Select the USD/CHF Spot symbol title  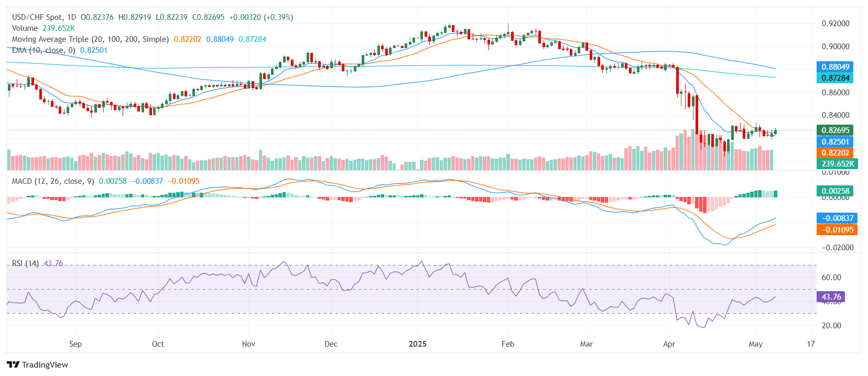tap(44, 17)
